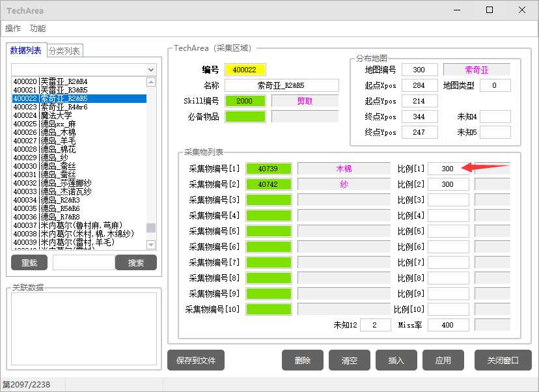Select list row 400038 米内葛尔(米村,棉,木绵纱)
The width and height of the screenshot is (539, 392).
click(79, 234)
